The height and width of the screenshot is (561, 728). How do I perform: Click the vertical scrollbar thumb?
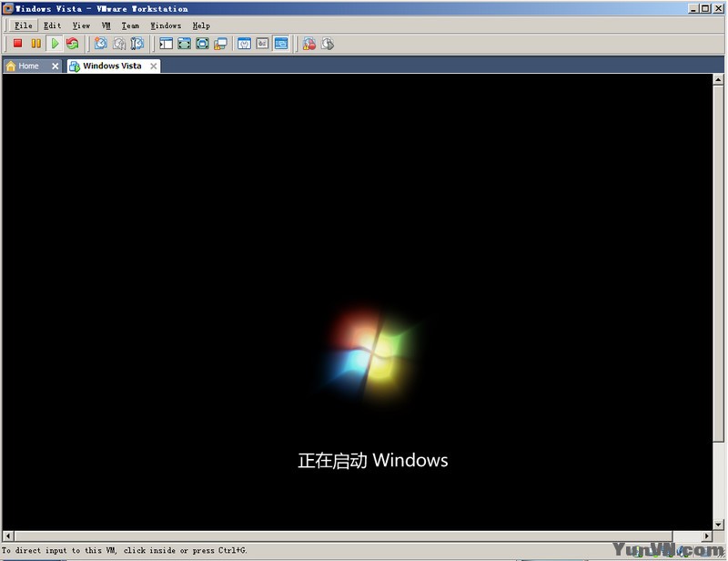[x=718, y=263]
